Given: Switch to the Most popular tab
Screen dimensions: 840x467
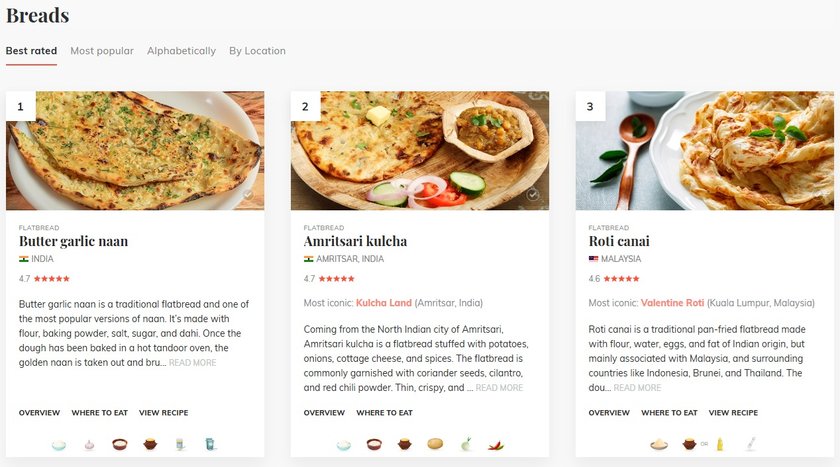Looking at the screenshot, I should pyautogui.click(x=102, y=51).
